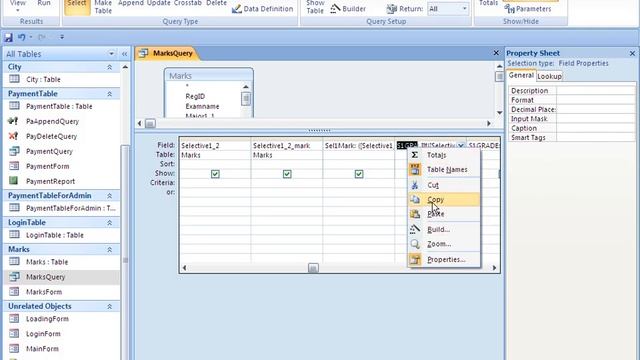Choose Build... from the context menu
This screenshot has width=640, height=360.
[444, 229]
